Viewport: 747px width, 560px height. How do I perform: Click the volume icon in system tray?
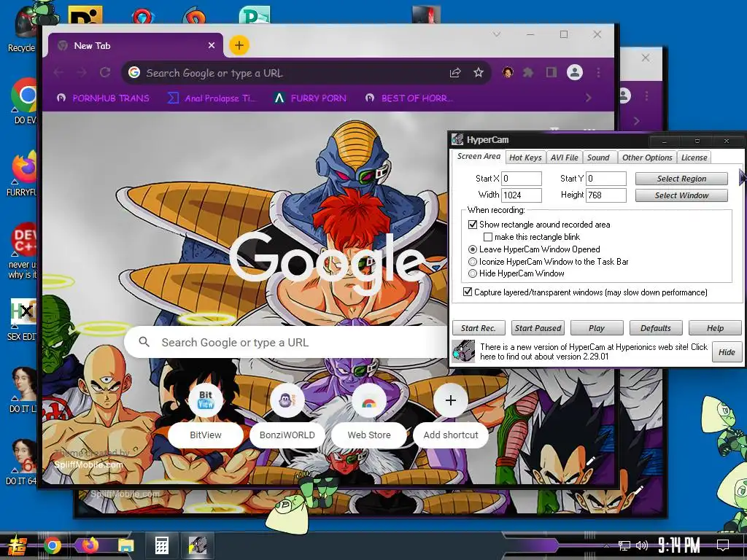click(x=642, y=545)
